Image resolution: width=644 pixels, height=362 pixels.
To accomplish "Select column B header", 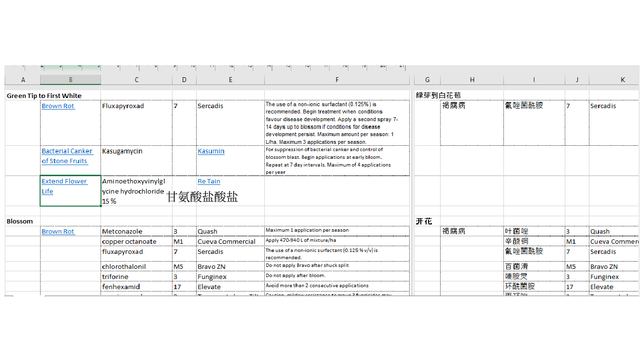I will click(x=71, y=80).
